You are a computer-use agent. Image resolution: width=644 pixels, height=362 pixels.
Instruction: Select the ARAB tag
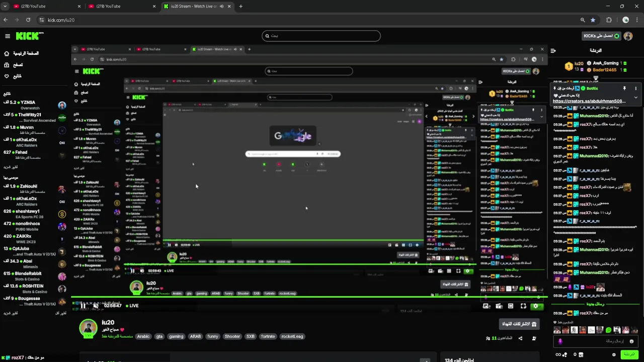click(195, 336)
